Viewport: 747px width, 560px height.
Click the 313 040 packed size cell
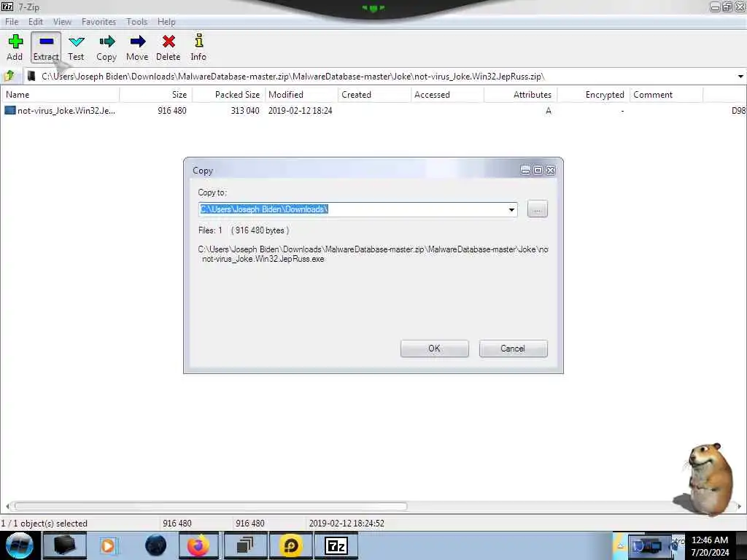tap(245, 111)
